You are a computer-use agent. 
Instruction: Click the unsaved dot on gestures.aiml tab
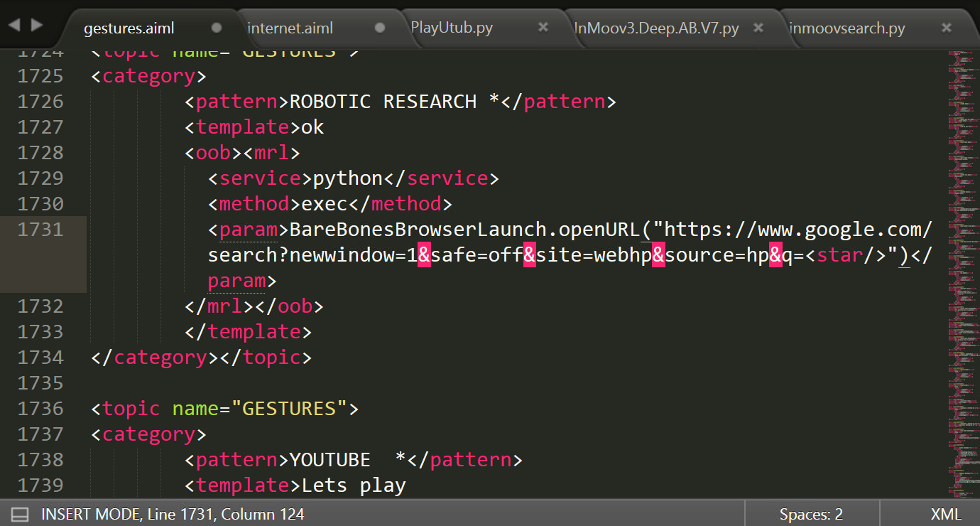click(217, 28)
